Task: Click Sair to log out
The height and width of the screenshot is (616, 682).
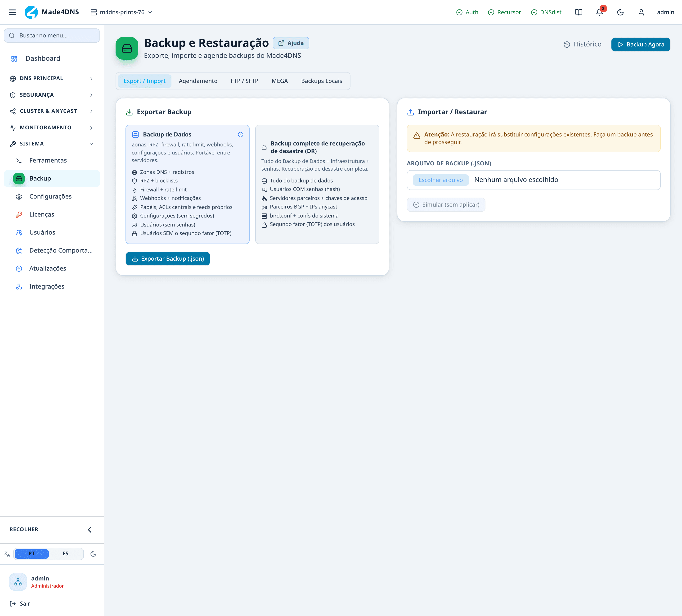Action: [20, 603]
